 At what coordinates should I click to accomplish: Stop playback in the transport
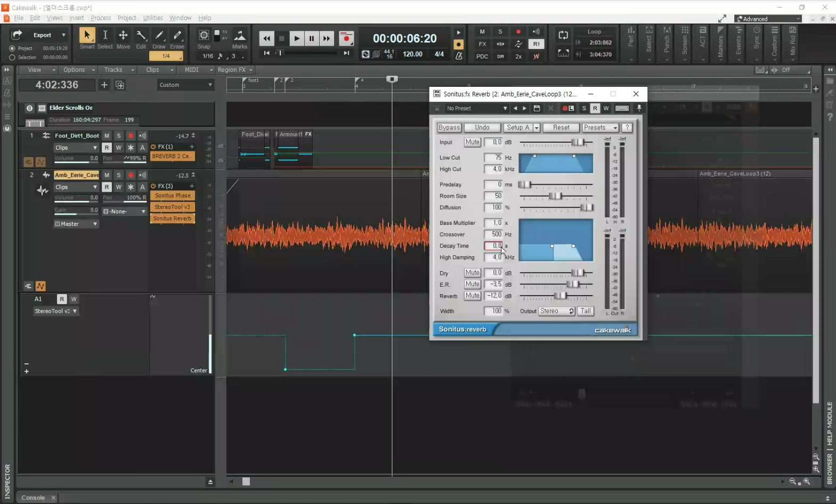click(281, 38)
